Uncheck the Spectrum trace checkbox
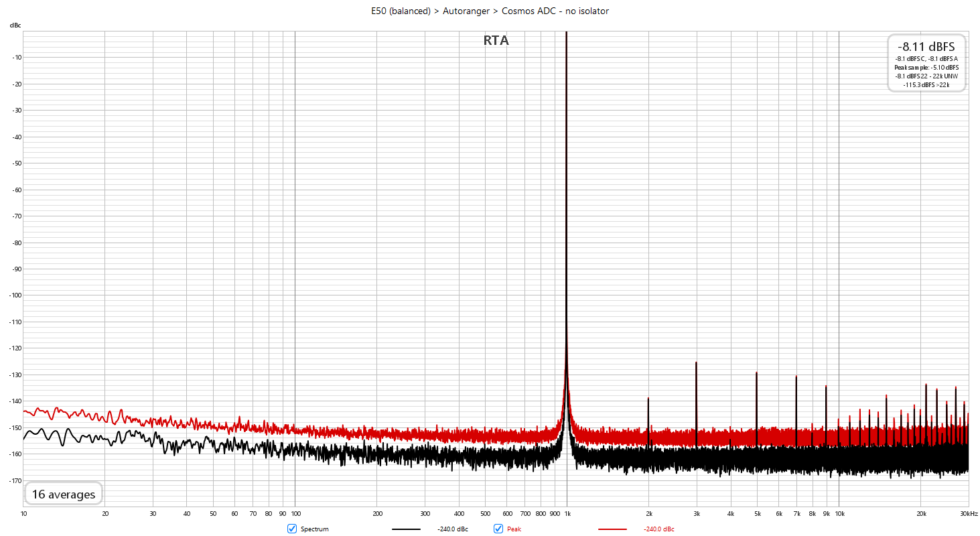980x536 pixels. pos(292,529)
